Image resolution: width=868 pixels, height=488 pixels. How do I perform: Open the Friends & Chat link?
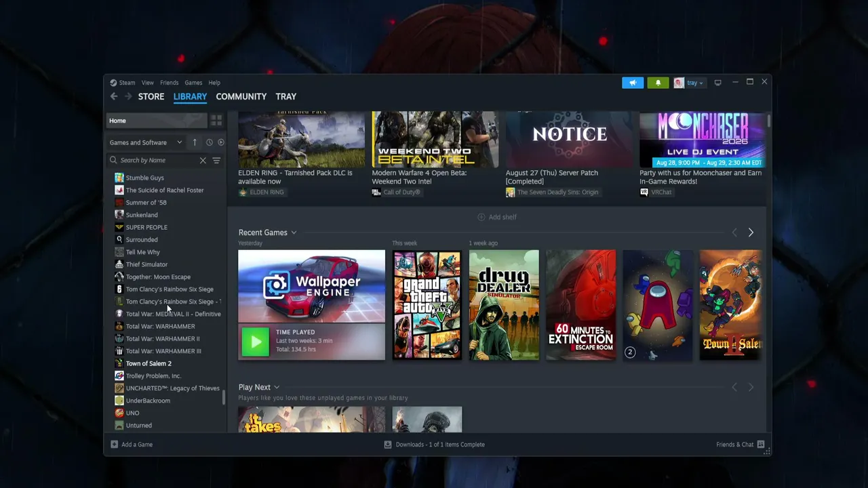tap(735, 445)
